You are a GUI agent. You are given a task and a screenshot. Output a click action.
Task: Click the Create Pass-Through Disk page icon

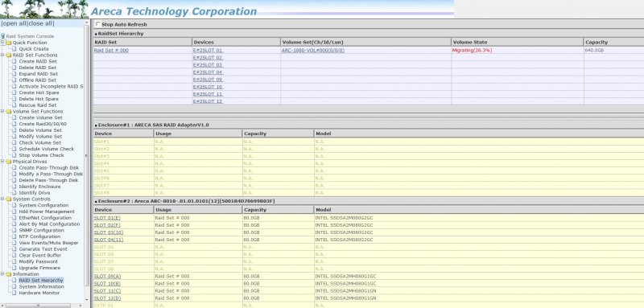pos(14,168)
